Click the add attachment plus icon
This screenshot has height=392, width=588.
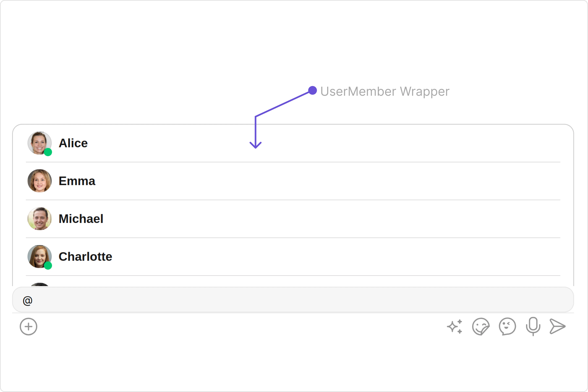[x=28, y=327]
